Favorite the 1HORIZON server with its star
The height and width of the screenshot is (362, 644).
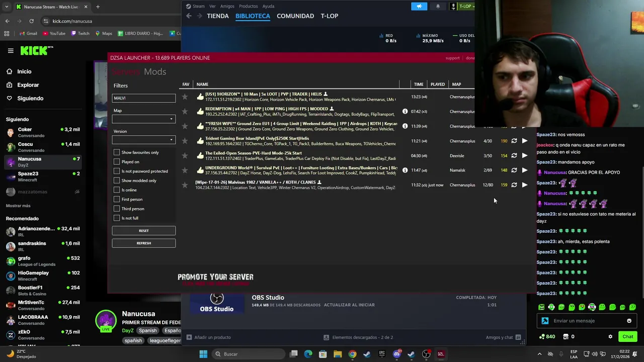click(x=185, y=97)
